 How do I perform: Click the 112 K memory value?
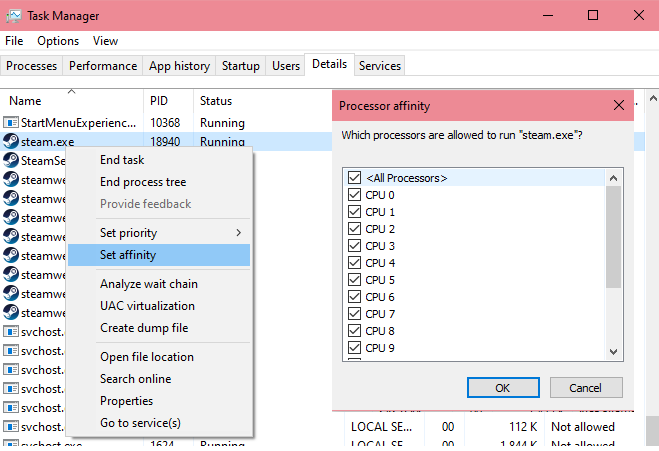coord(523,427)
